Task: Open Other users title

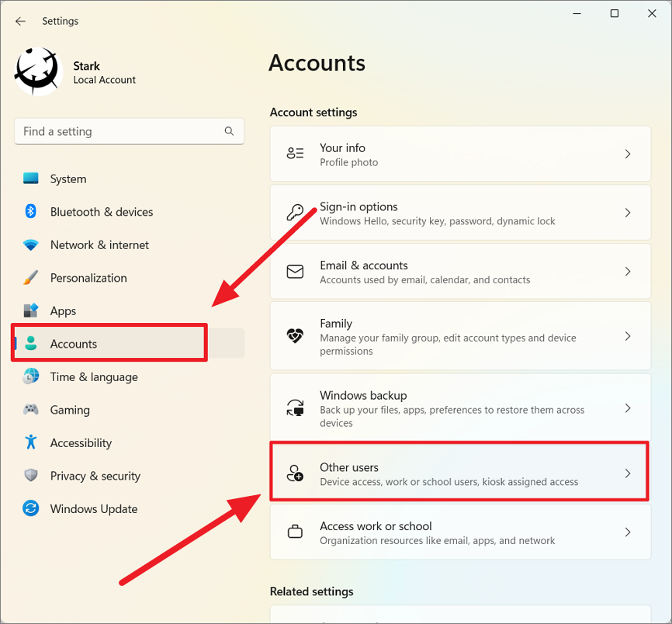Action: pos(349,467)
